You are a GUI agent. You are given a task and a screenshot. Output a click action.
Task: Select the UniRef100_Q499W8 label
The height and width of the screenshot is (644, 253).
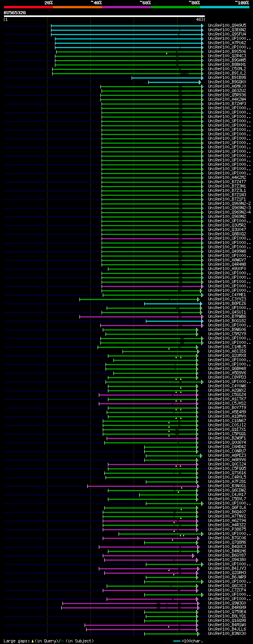pos(227,251)
